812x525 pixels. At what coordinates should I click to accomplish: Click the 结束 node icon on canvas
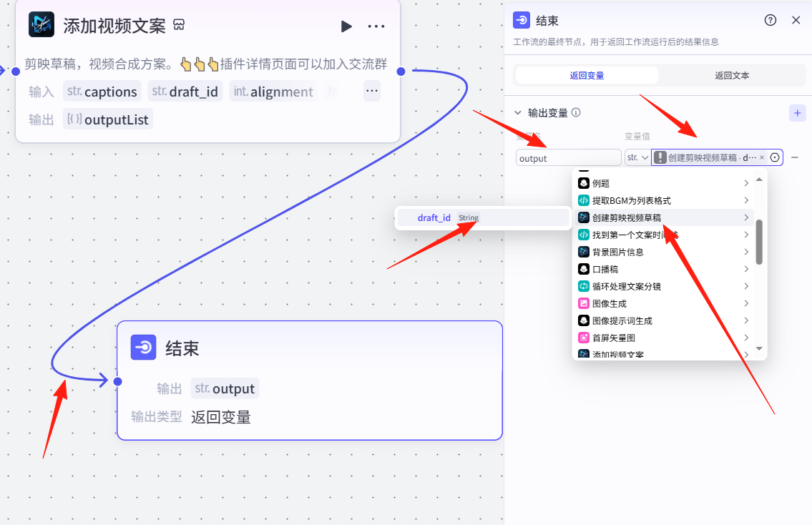(x=143, y=348)
